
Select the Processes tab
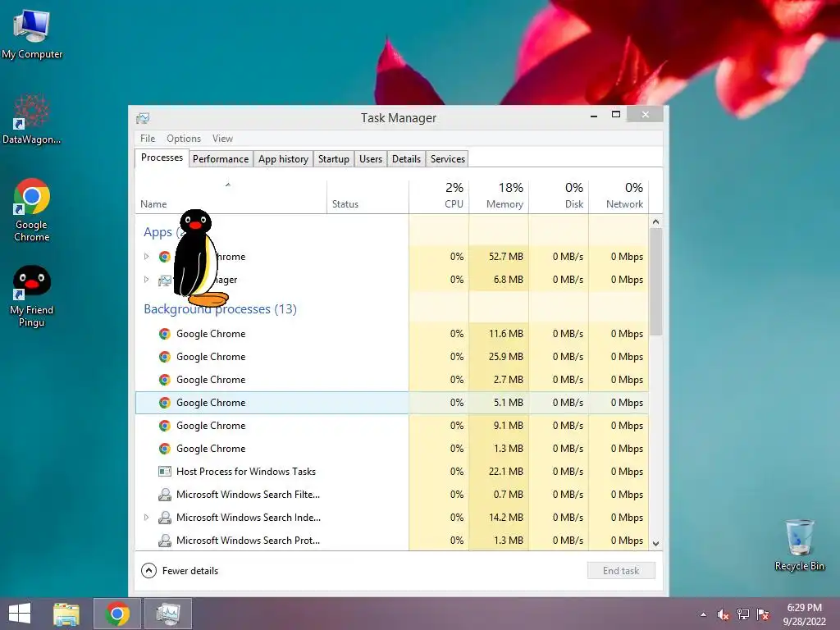click(x=162, y=157)
